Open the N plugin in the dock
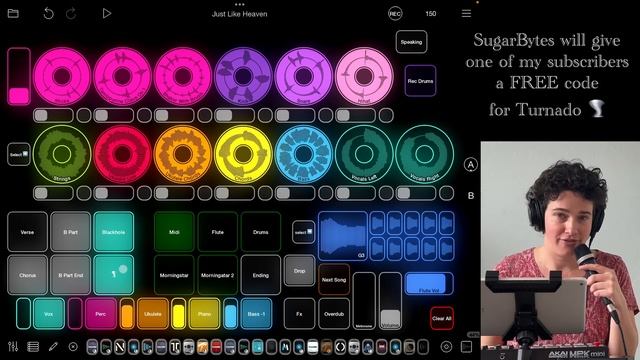Image resolution: width=640 pixels, height=360 pixels. 120,347
